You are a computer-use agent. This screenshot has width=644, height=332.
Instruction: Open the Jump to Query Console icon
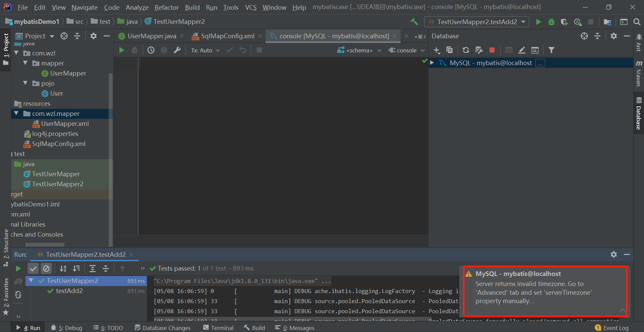535,50
